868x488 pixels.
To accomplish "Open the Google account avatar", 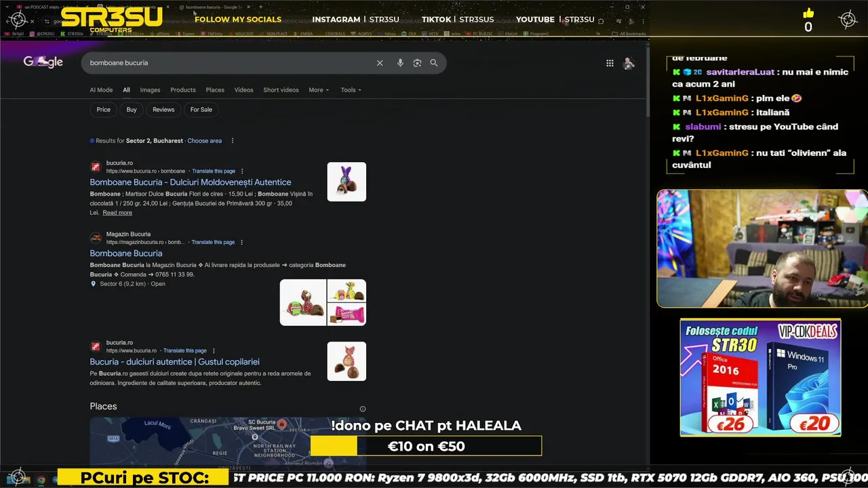I will (629, 63).
